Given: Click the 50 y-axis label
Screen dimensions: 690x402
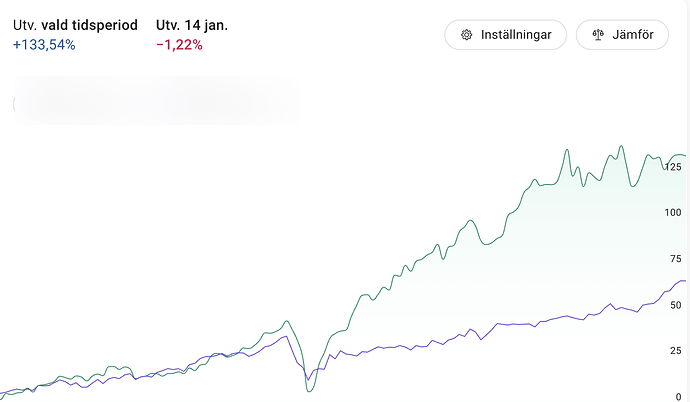Looking at the screenshot, I should (x=675, y=305).
